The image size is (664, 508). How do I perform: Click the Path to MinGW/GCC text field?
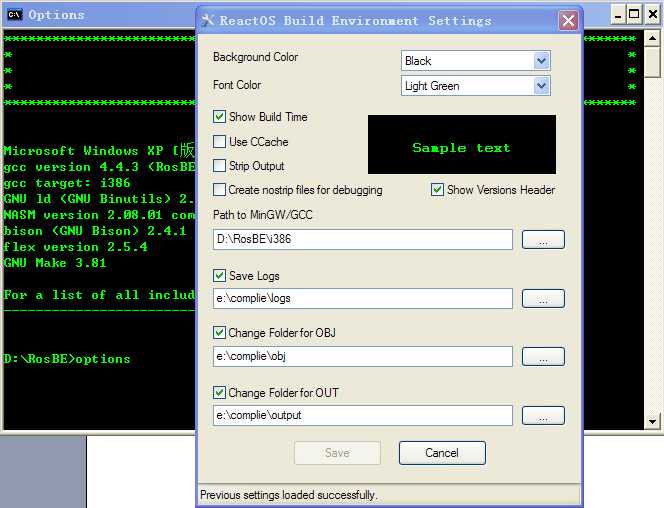[x=362, y=239]
